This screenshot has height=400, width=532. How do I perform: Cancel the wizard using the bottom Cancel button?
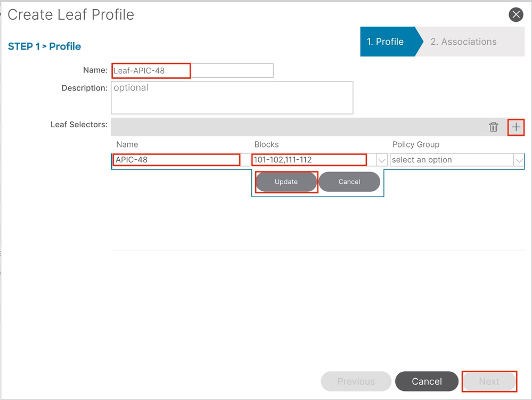[427, 381]
